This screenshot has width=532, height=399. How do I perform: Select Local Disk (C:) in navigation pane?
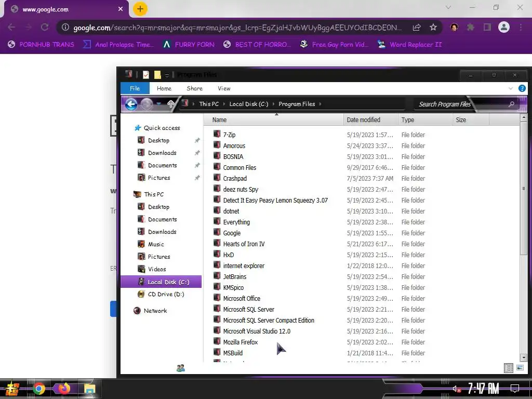[161, 282]
